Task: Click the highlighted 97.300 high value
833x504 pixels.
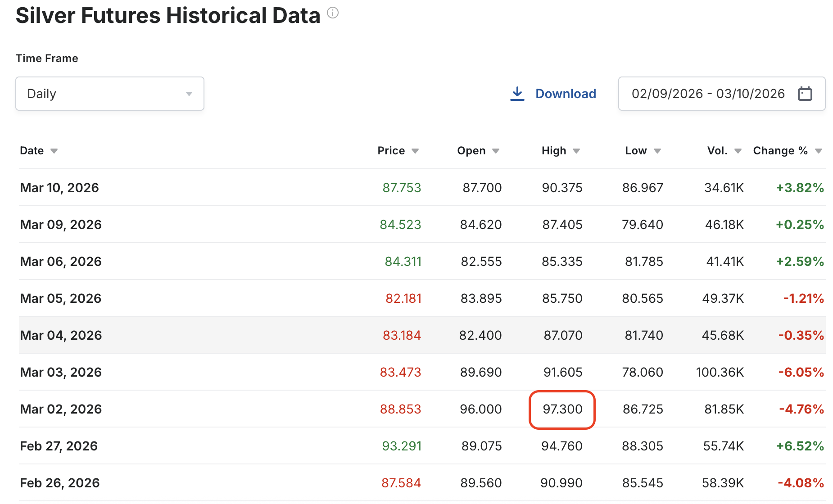Action: point(562,409)
